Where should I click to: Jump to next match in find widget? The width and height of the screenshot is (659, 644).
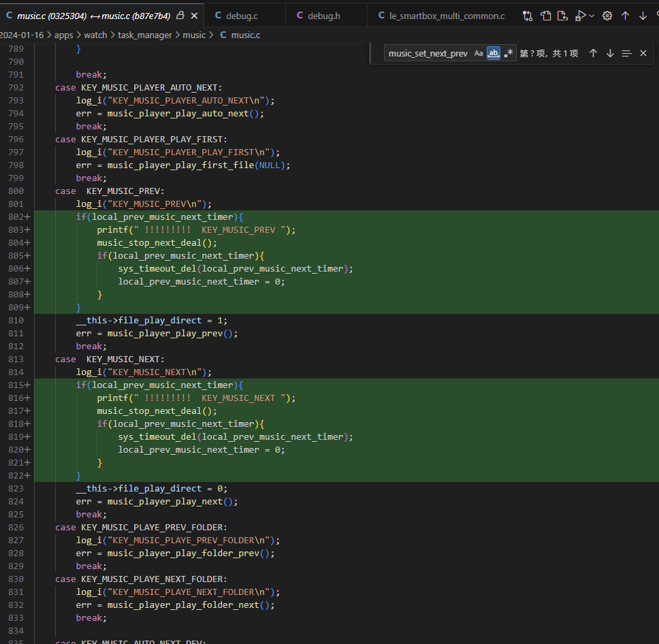(x=610, y=53)
